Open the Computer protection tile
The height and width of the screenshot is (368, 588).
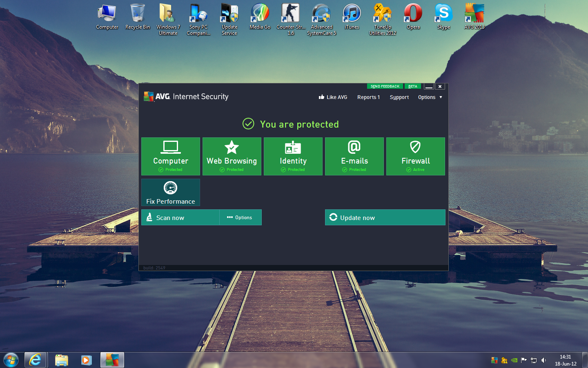click(171, 157)
